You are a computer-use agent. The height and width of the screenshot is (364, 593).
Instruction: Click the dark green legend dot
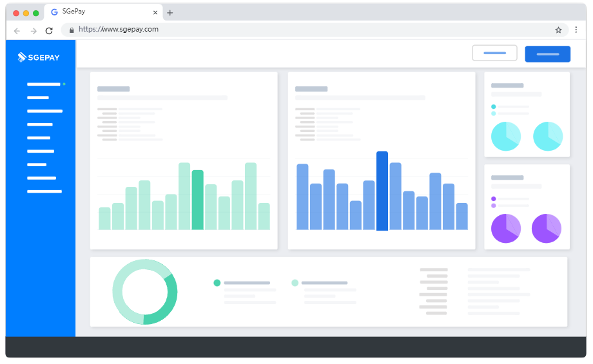tap(217, 283)
